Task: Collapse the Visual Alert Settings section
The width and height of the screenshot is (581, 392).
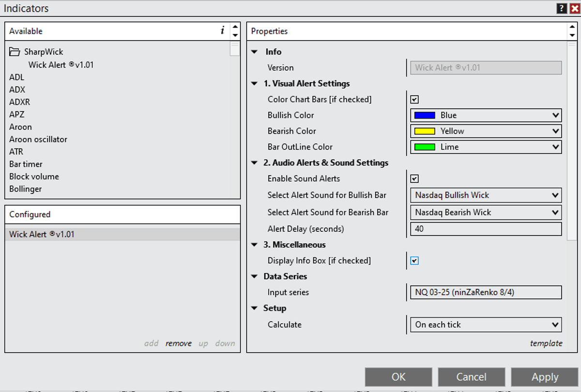Action: [x=255, y=84]
